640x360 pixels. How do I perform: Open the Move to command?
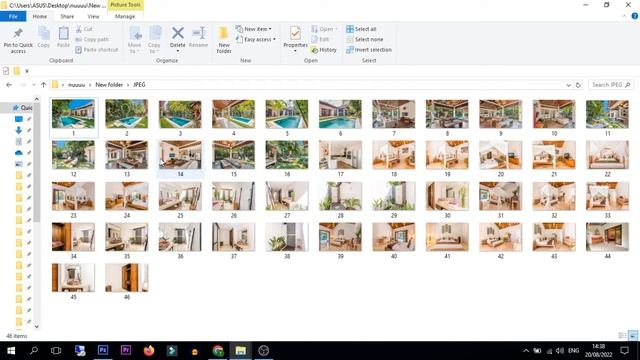click(135, 40)
